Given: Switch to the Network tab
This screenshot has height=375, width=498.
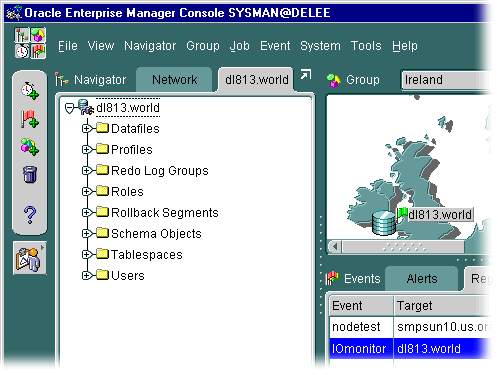Looking at the screenshot, I should tap(174, 80).
